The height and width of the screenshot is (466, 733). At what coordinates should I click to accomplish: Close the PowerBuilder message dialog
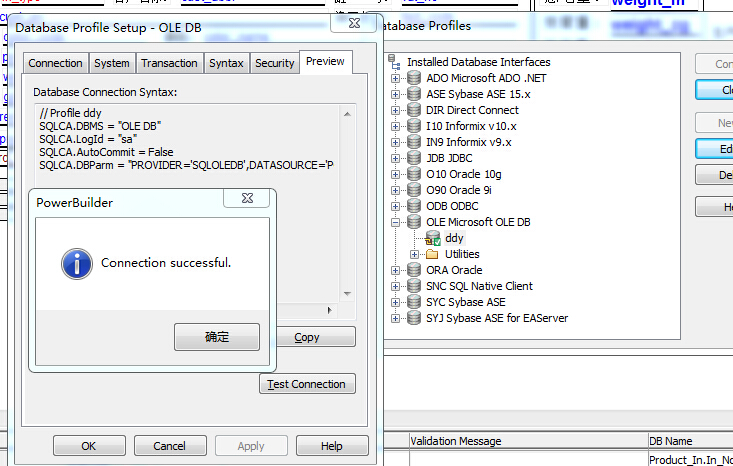point(247,198)
